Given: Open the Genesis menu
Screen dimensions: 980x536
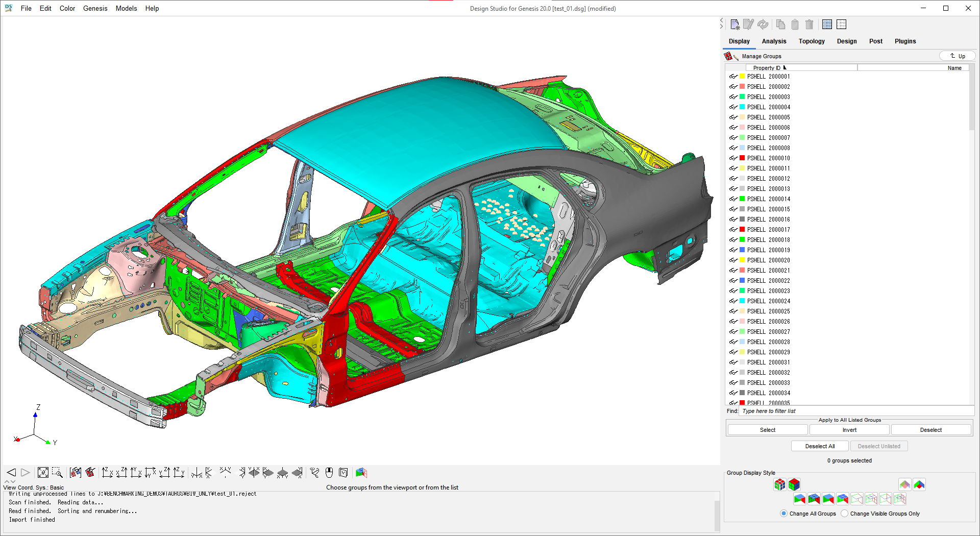Looking at the screenshot, I should tap(95, 8).
